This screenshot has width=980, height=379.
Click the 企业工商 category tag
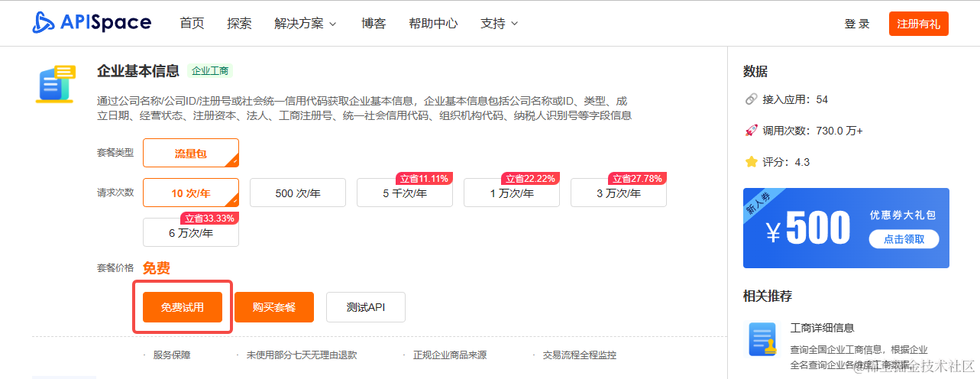210,71
